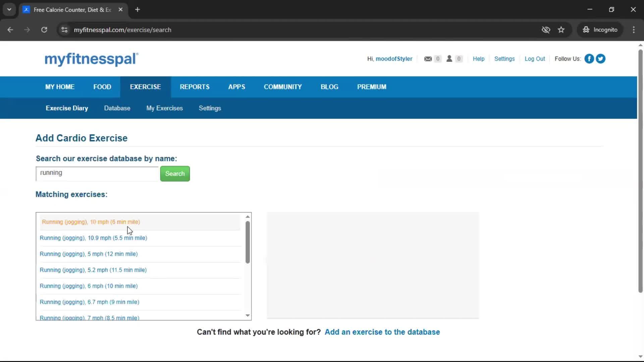Bookmark this page with the star icon
This screenshot has width=644, height=362.
pos(561,30)
